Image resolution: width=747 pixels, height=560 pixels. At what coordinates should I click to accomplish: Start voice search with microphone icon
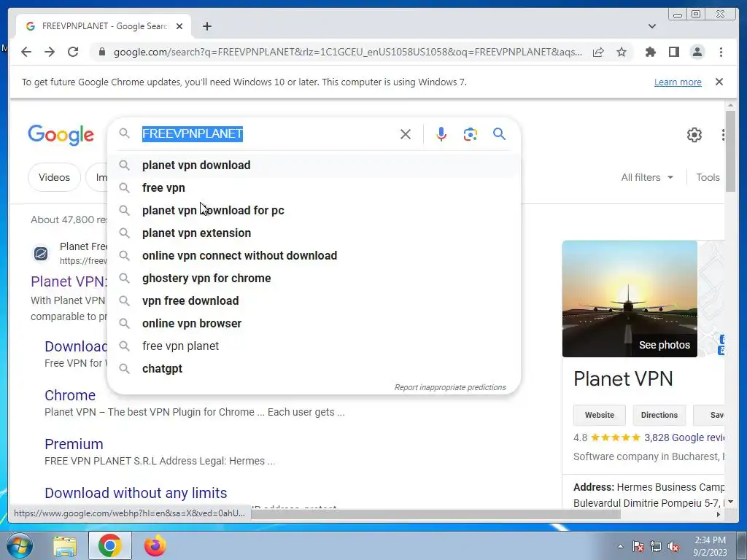[441, 134]
